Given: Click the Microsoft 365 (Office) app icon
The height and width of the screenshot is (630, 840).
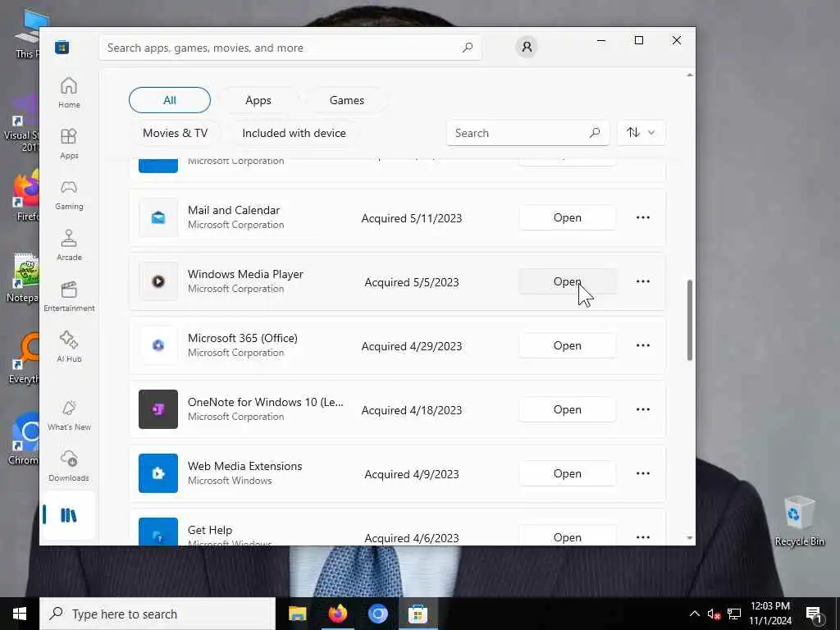Looking at the screenshot, I should [158, 345].
